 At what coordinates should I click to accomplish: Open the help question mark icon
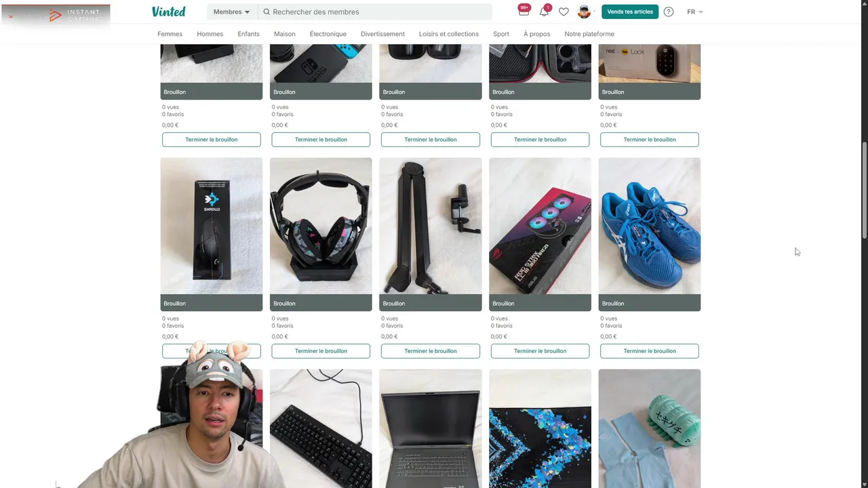[669, 12]
